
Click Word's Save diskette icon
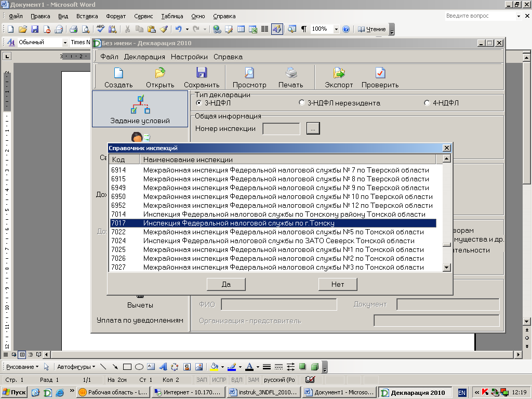35,29
